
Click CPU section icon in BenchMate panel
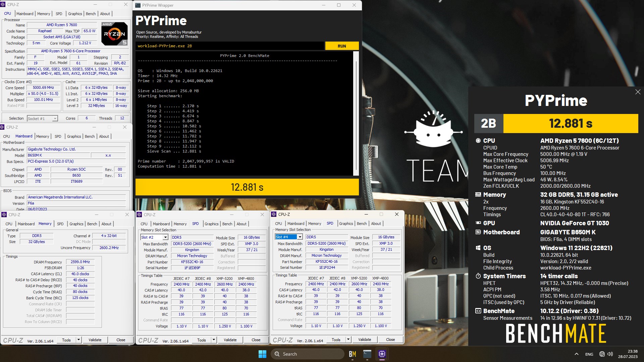point(478,141)
